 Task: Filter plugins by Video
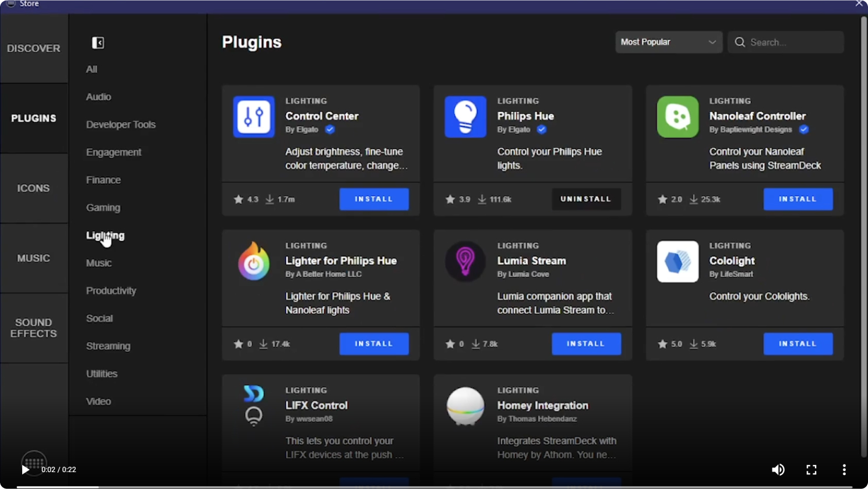click(98, 402)
